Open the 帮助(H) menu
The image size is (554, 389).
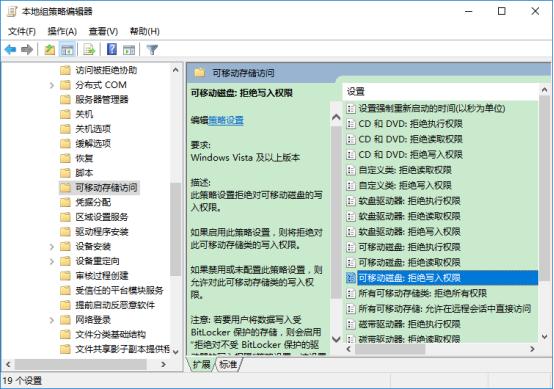pos(145,31)
